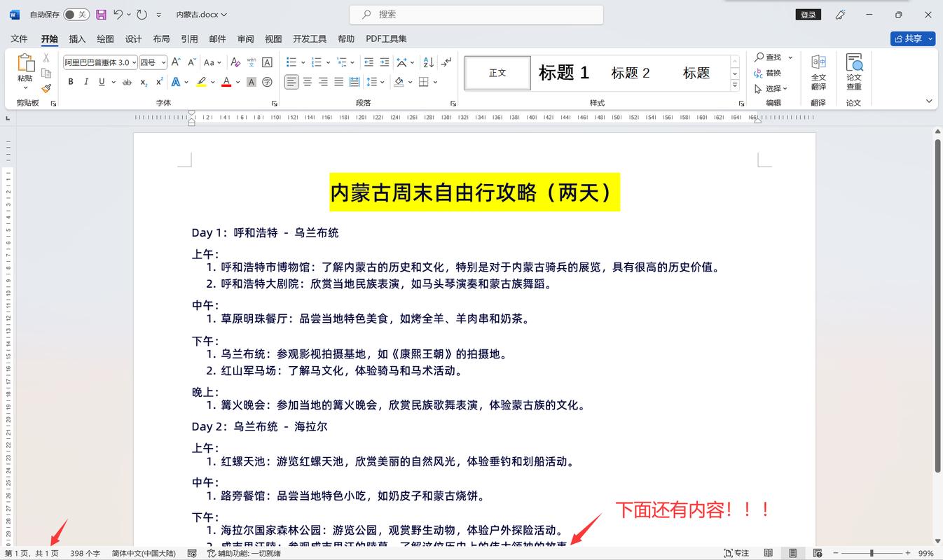Click the Paste clipboard icon
Image resolution: width=943 pixels, height=560 pixels.
(25, 63)
